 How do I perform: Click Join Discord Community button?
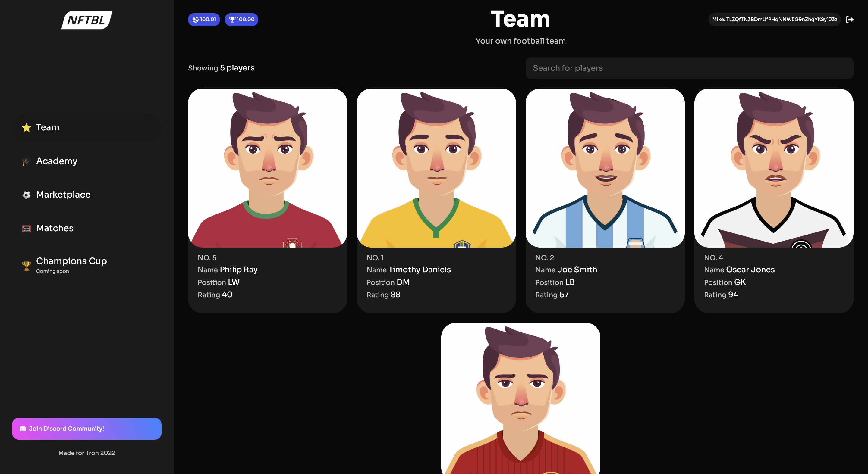(x=86, y=428)
